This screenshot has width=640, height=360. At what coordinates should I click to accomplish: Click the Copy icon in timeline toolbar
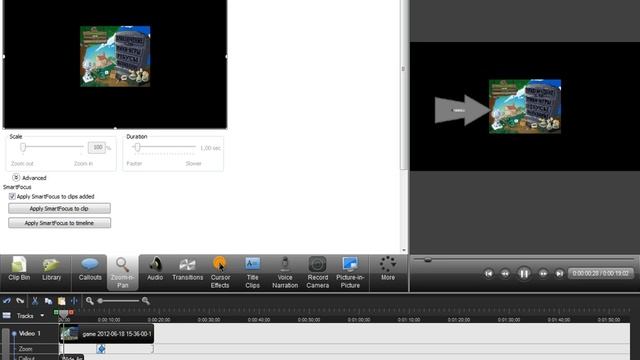48,301
